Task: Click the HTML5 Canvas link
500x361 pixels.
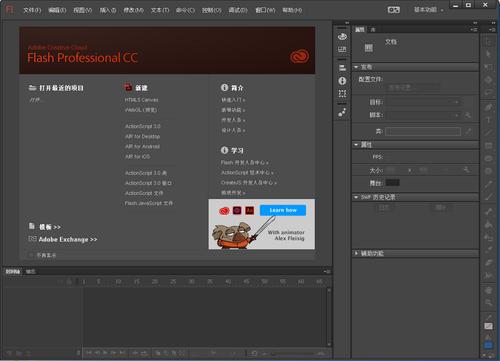Action: 142,100
